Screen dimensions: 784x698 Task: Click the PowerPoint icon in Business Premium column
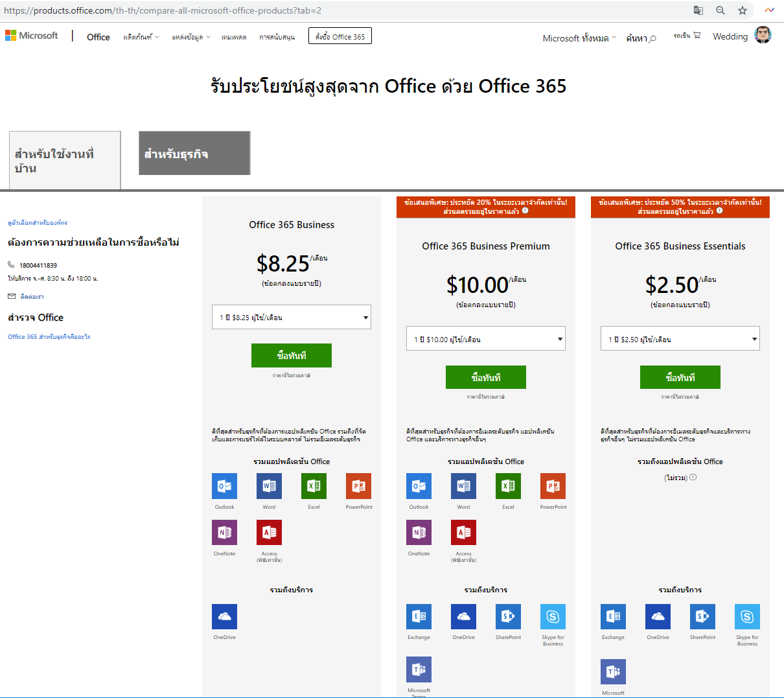[x=553, y=486]
